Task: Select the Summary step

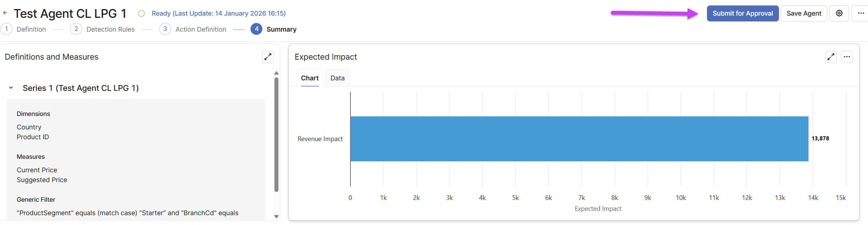Action: click(281, 29)
